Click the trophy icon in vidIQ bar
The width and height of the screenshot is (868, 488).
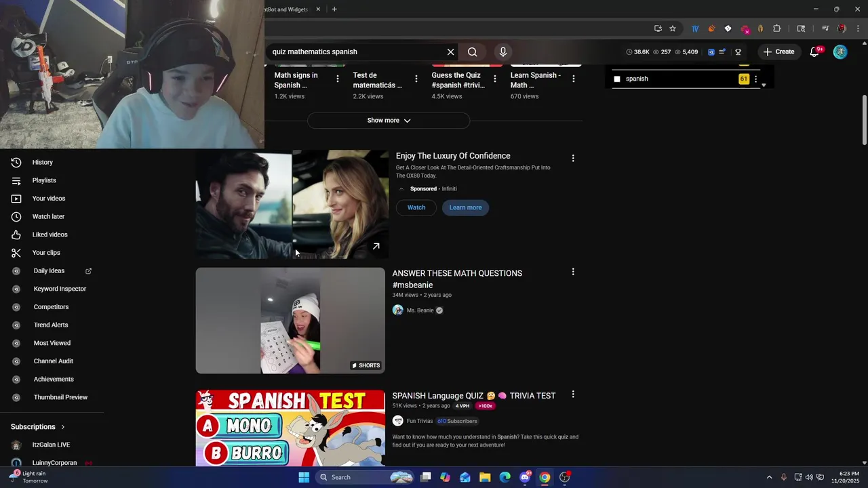click(738, 52)
